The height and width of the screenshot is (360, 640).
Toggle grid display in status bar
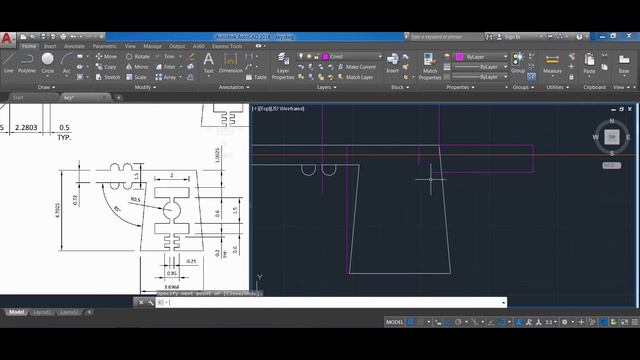(x=411, y=322)
